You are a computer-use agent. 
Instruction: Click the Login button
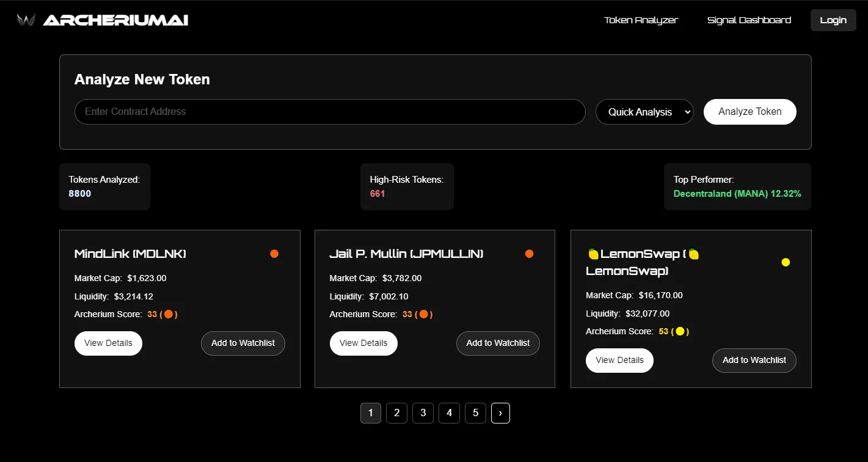point(833,20)
